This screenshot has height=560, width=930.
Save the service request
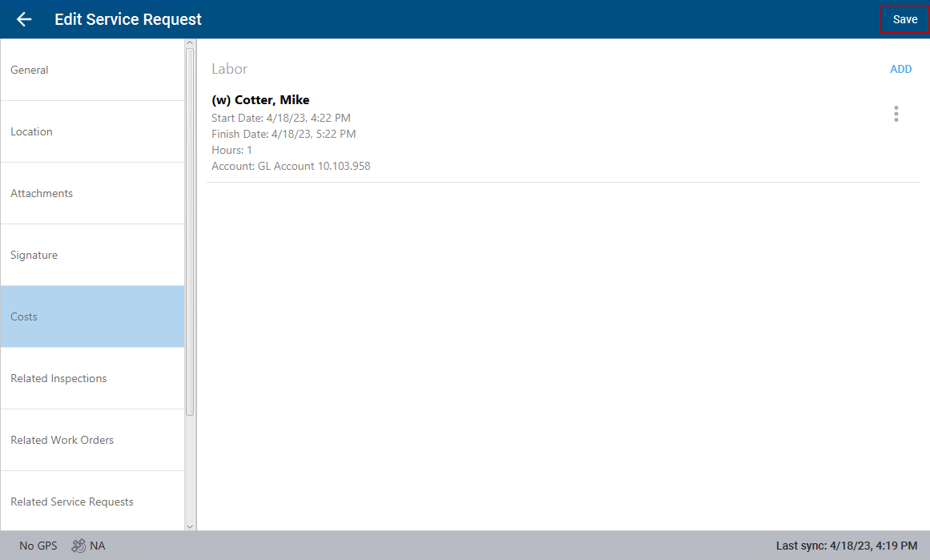(904, 19)
